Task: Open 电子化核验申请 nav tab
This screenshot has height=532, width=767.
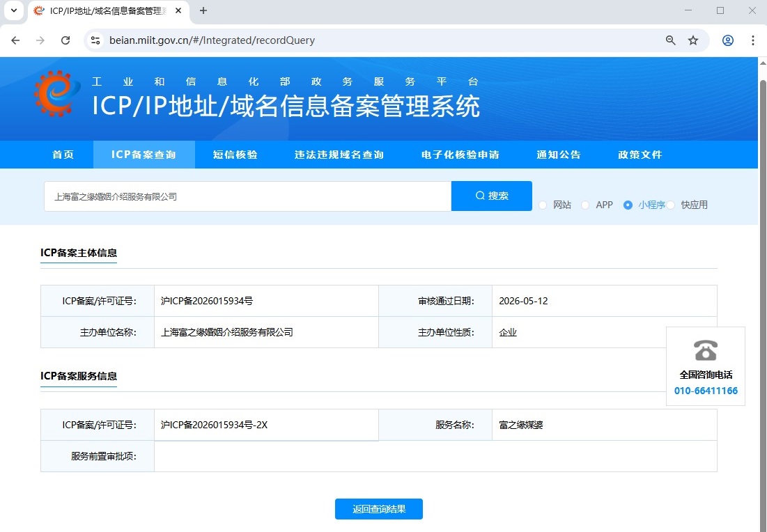Action: click(x=460, y=155)
